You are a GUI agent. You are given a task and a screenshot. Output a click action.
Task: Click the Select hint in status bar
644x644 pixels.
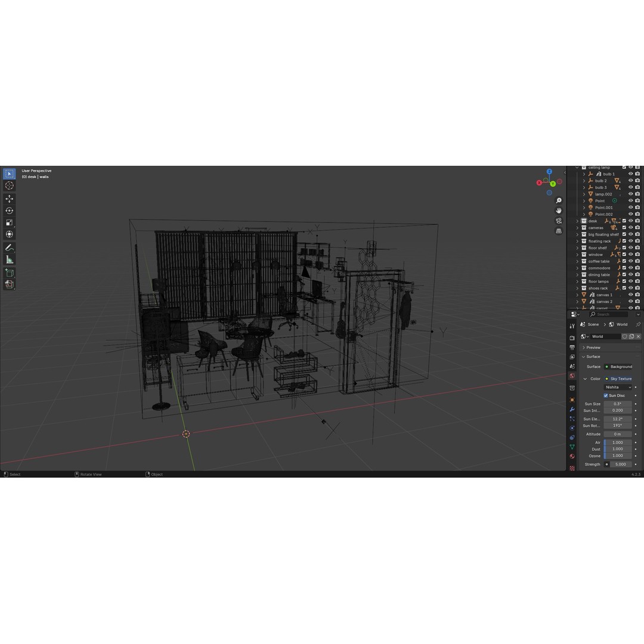pos(13,474)
